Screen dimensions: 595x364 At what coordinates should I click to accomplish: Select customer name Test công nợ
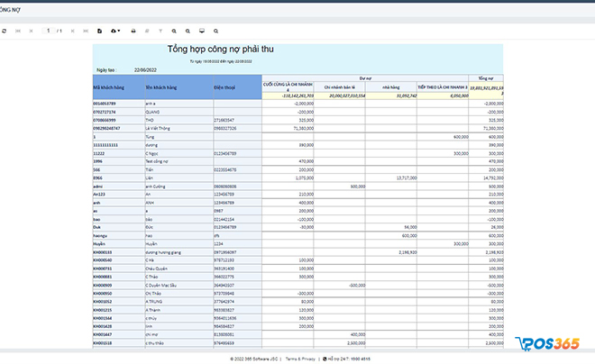pos(156,161)
